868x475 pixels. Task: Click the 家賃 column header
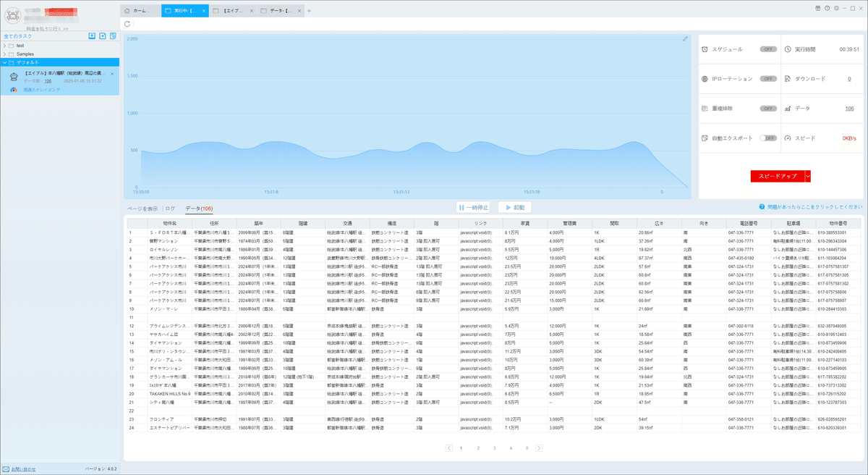click(526, 224)
